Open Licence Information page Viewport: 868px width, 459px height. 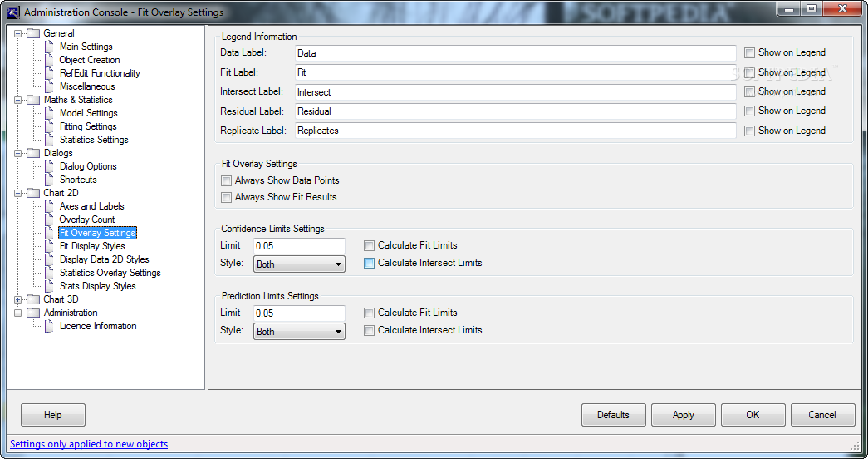(98, 326)
